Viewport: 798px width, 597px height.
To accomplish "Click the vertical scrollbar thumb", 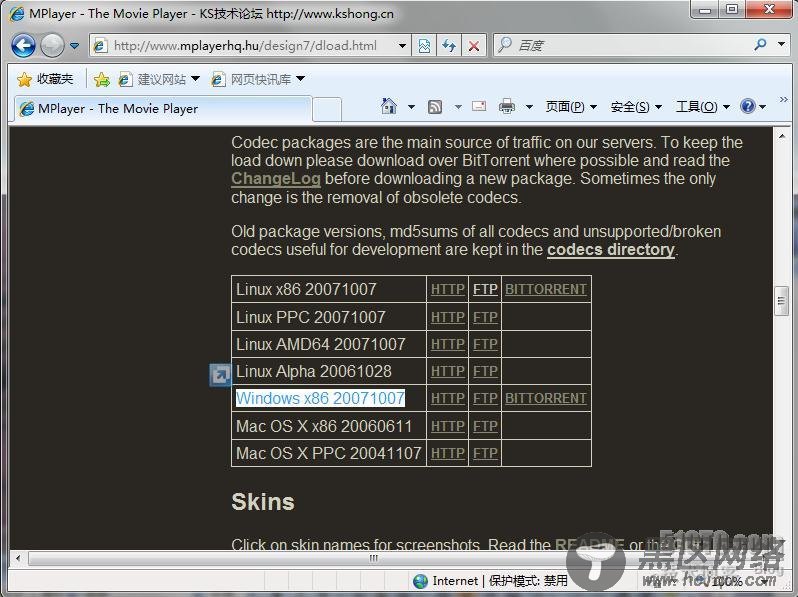I will click(781, 301).
